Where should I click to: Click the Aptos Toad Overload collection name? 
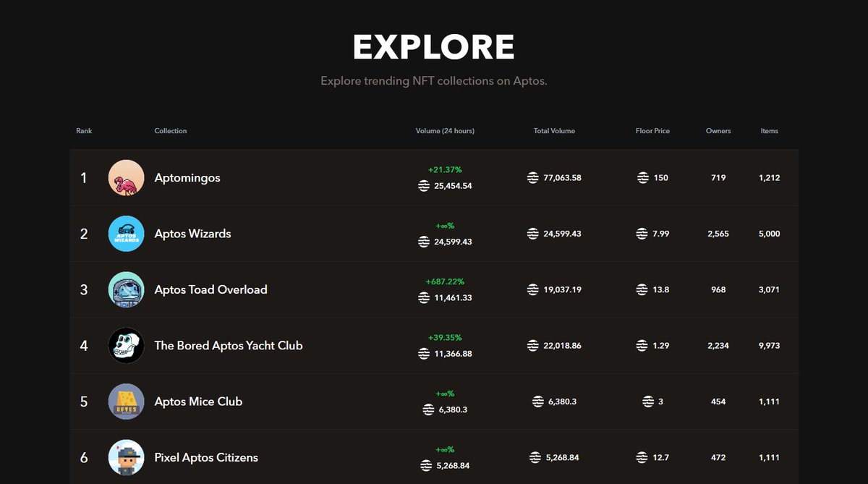210,289
